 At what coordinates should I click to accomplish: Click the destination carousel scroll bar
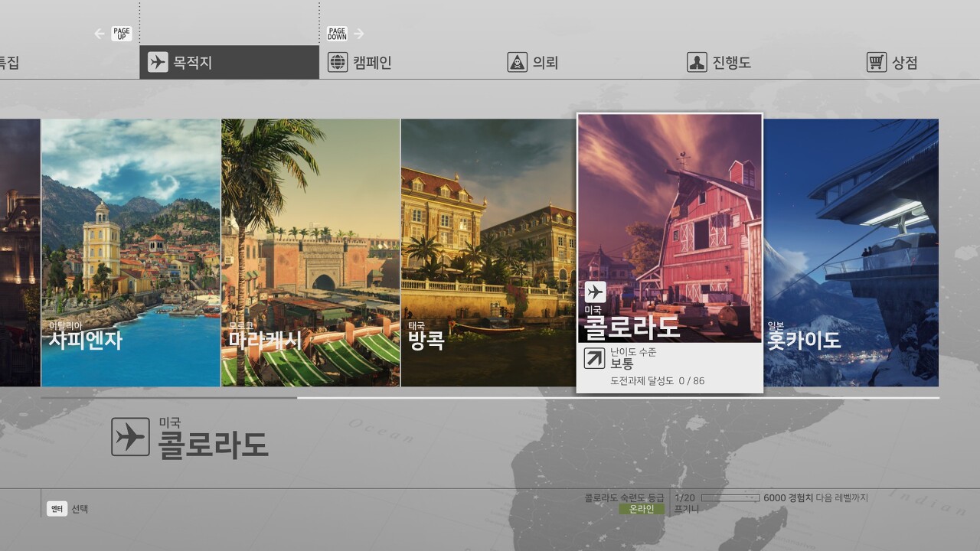pyautogui.click(x=490, y=398)
